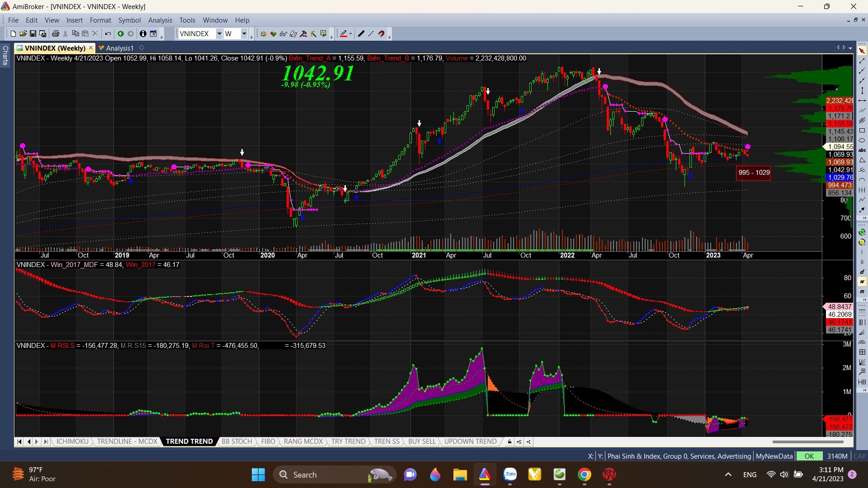Select the trend line drawing tool
Screen dimensions: 868x488
click(x=862, y=61)
